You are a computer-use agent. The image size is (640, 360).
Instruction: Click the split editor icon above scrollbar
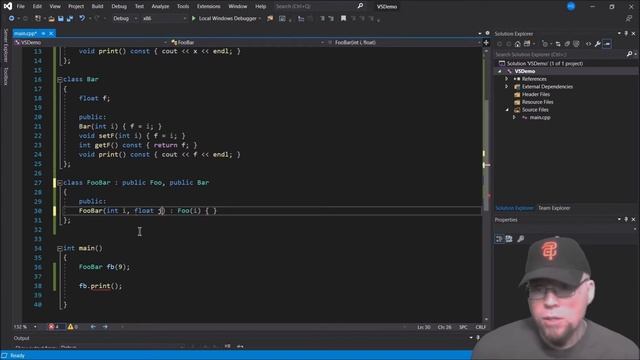click(x=486, y=42)
